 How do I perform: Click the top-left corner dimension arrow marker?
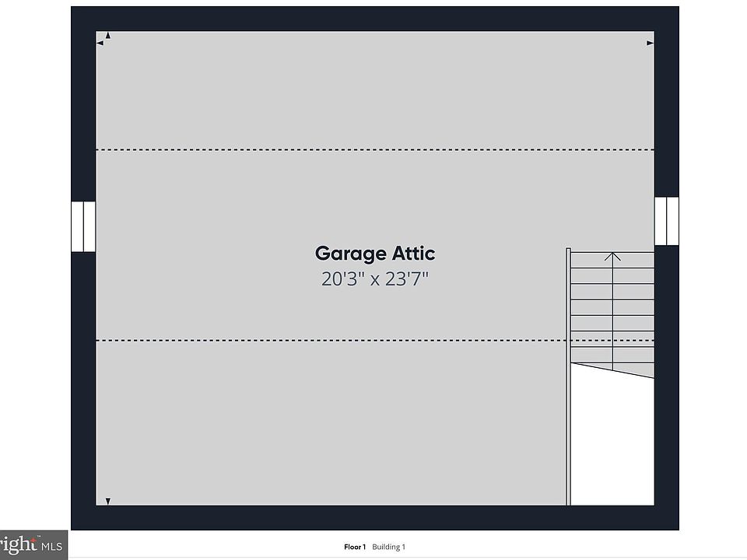[103, 39]
